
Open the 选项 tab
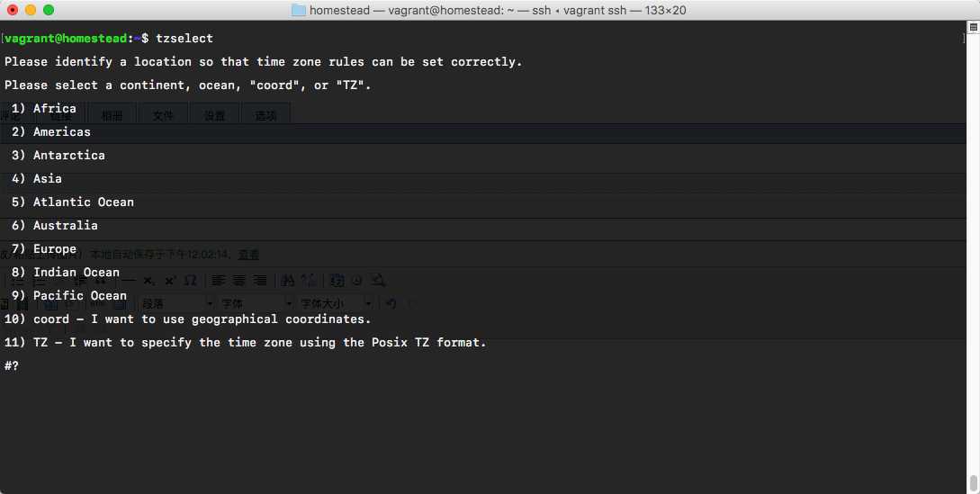pos(265,115)
